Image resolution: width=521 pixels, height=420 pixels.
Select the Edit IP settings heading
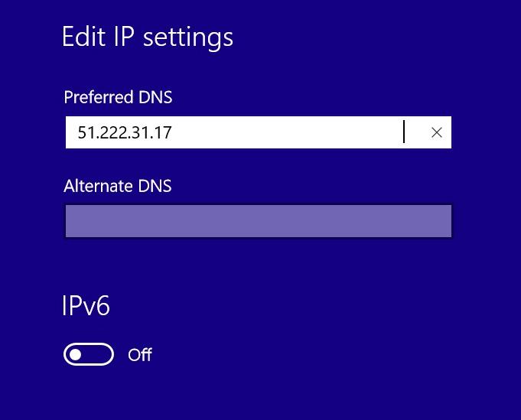(x=147, y=37)
